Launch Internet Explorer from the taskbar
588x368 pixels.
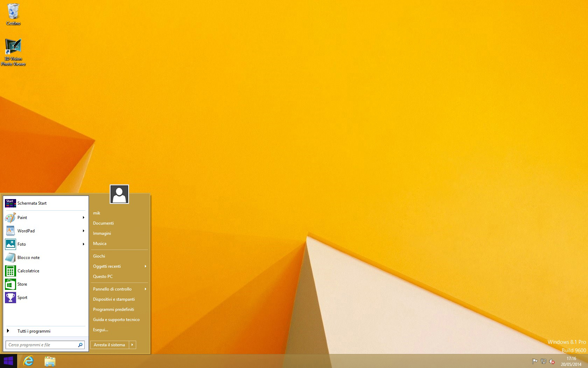28,361
